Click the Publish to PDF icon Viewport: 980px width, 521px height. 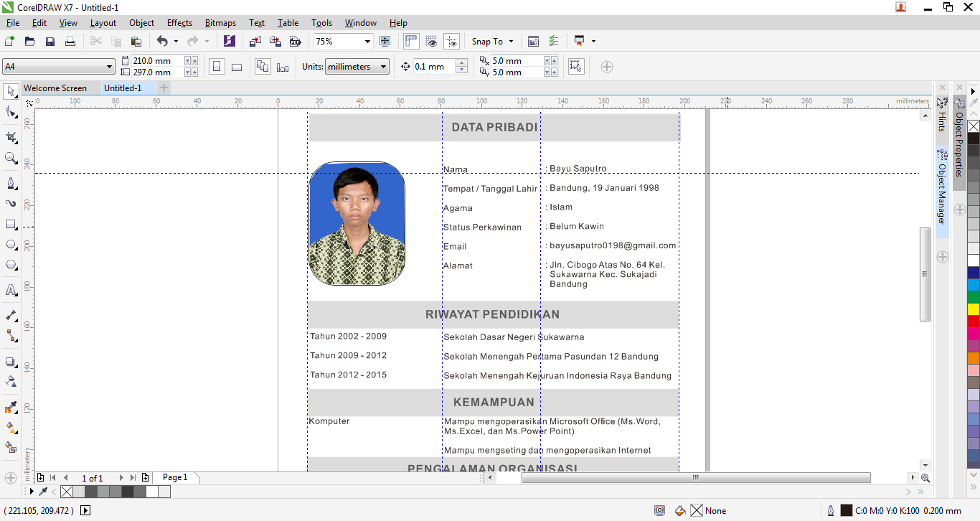click(x=296, y=41)
